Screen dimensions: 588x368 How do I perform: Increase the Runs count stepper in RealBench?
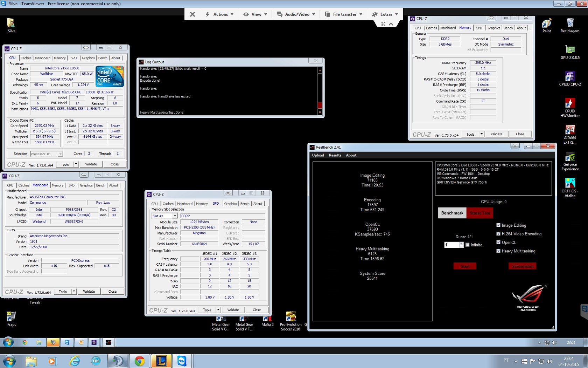(x=461, y=243)
